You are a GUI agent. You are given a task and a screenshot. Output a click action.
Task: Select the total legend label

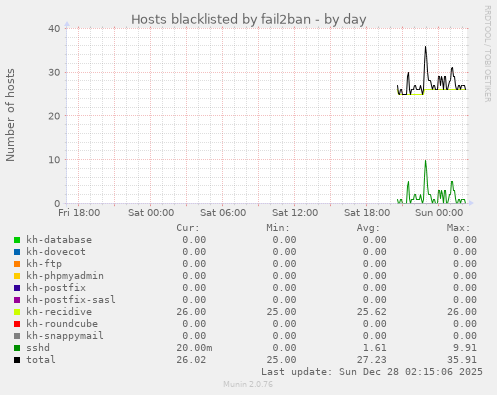[x=41, y=360]
